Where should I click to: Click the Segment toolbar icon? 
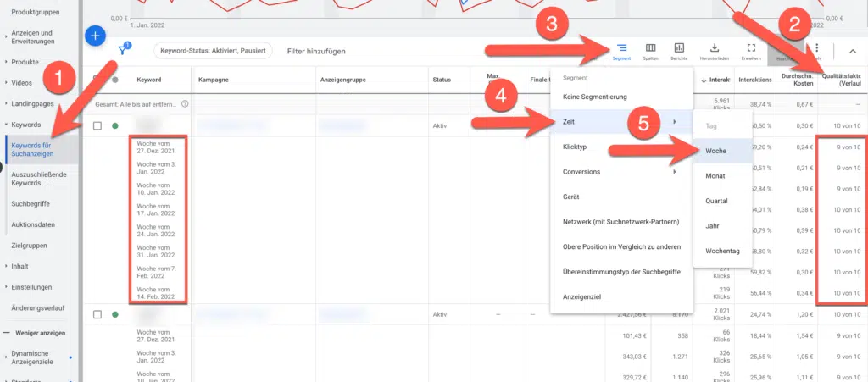pos(621,51)
